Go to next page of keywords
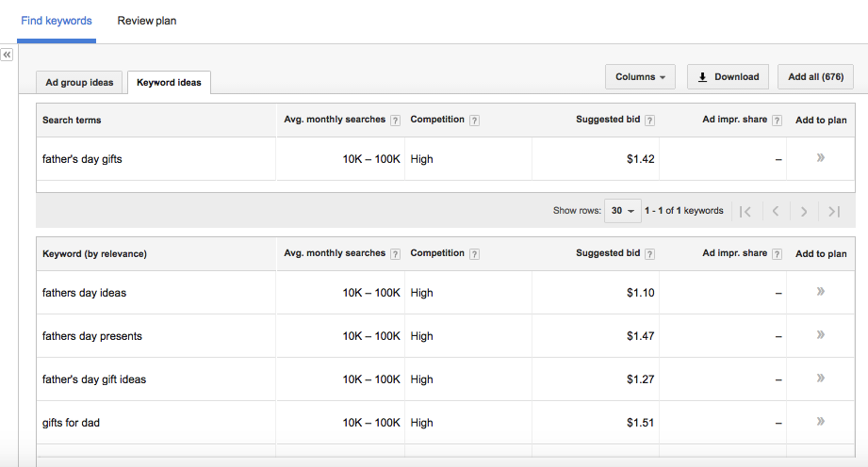868x467 pixels. point(804,211)
